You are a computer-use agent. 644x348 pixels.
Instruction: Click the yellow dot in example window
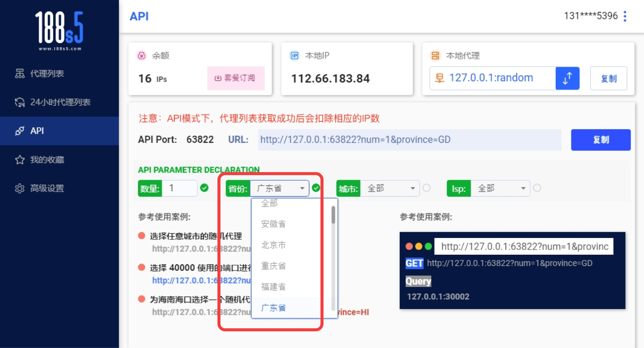pyautogui.click(x=419, y=246)
